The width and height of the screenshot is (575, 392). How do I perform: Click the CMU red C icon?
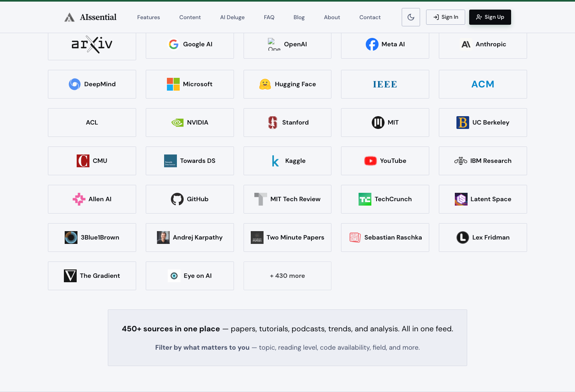pyautogui.click(x=83, y=161)
